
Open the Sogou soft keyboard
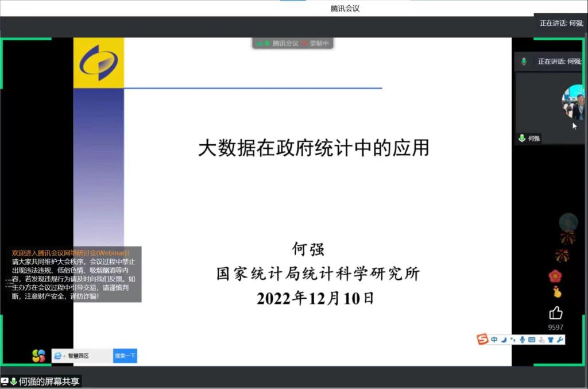(x=532, y=340)
